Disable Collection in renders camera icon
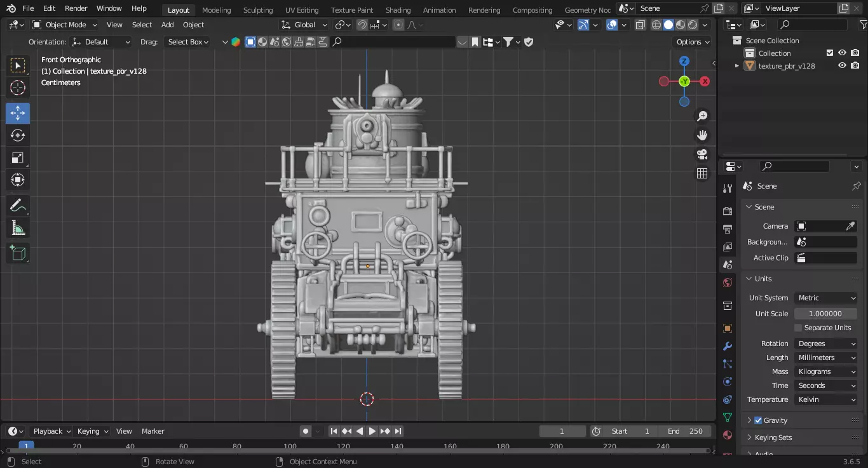The height and width of the screenshot is (468, 868). (x=855, y=53)
